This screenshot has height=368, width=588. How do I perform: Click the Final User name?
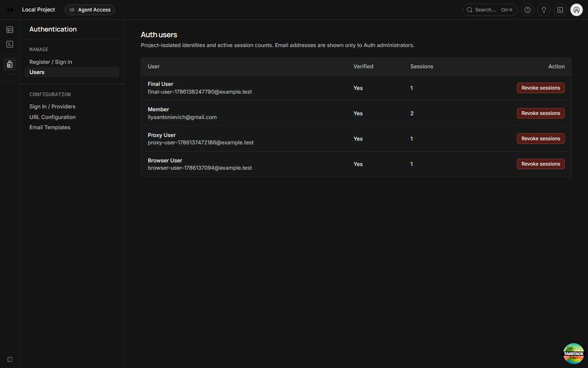(160, 84)
